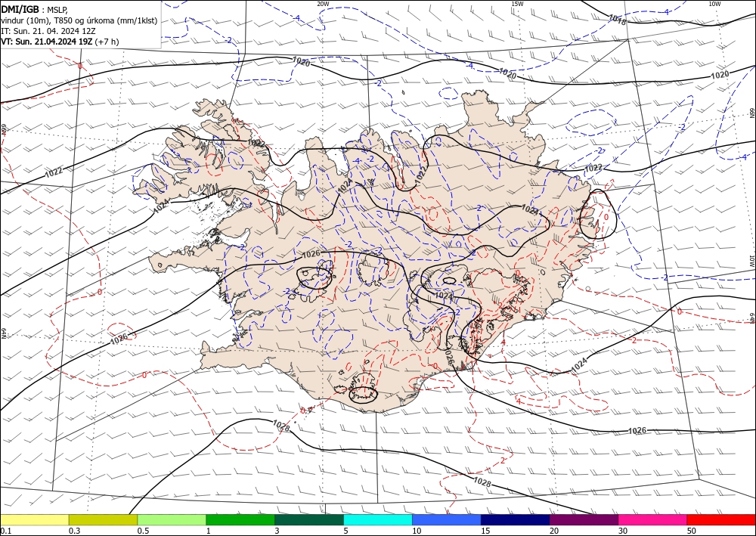Pick the red 50+ legend swatch
756x536 pixels.
click(721, 519)
